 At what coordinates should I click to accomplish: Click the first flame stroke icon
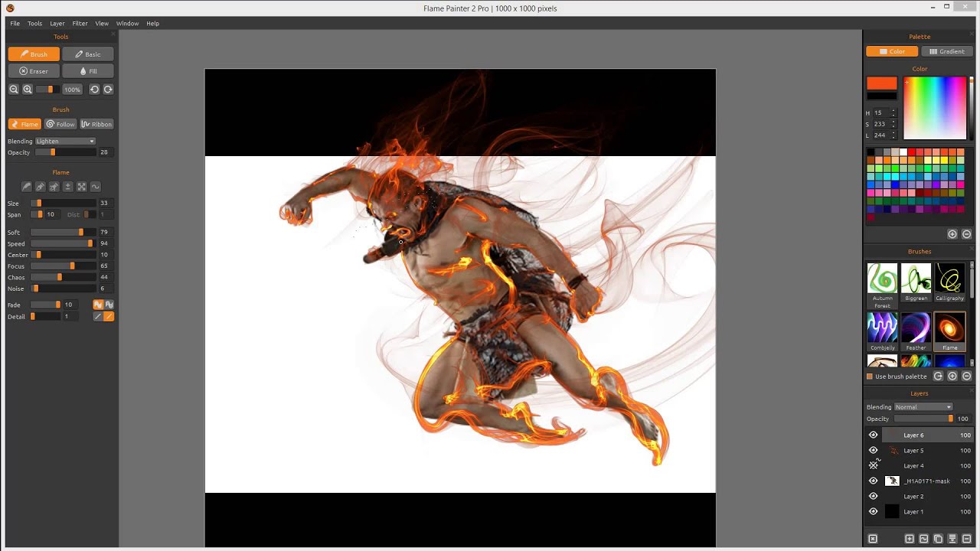26,187
